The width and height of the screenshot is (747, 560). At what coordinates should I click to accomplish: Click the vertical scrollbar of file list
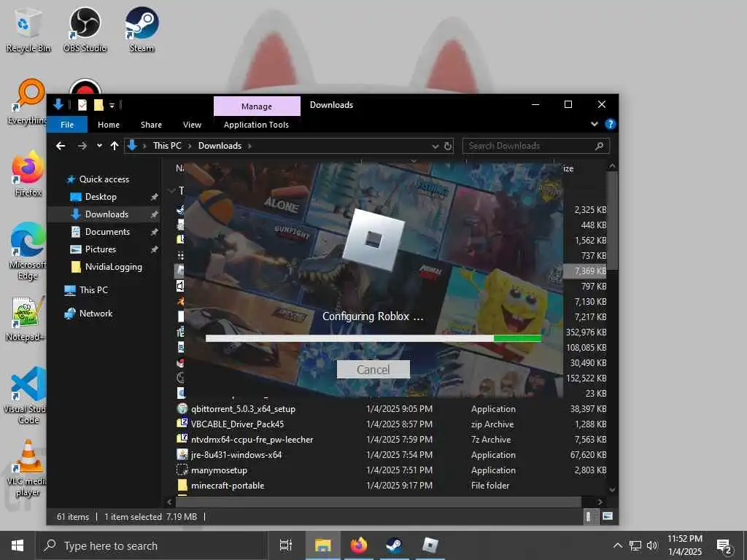tap(612, 222)
